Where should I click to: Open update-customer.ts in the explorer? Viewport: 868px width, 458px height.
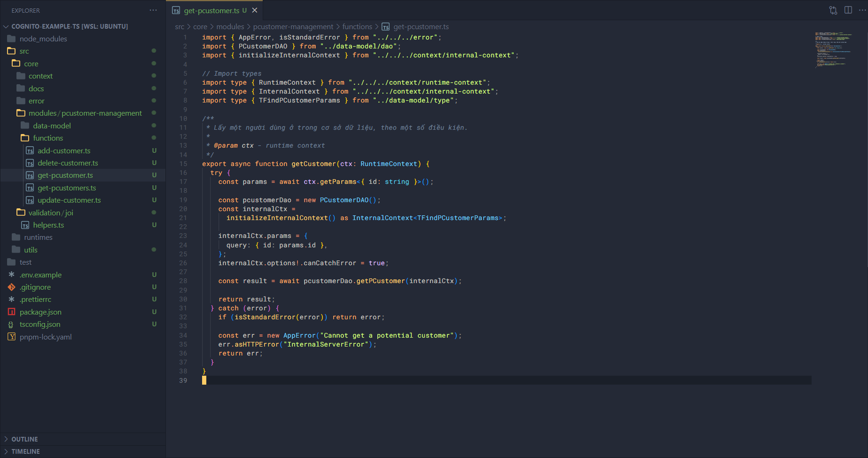click(x=69, y=200)
